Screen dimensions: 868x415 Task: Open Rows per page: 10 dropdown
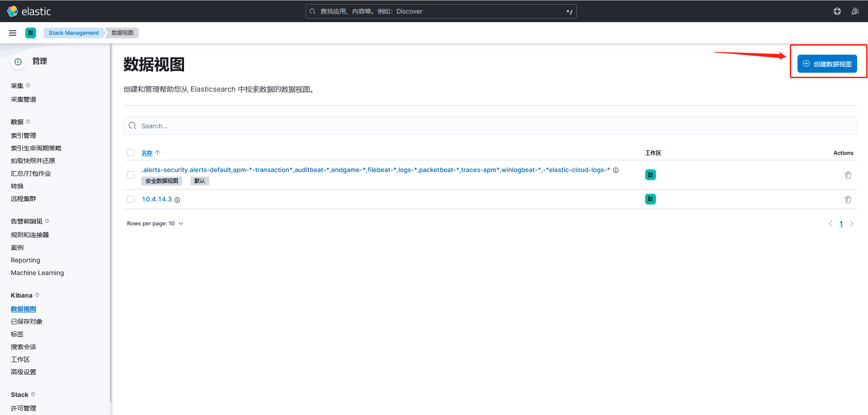coord(155,224)
